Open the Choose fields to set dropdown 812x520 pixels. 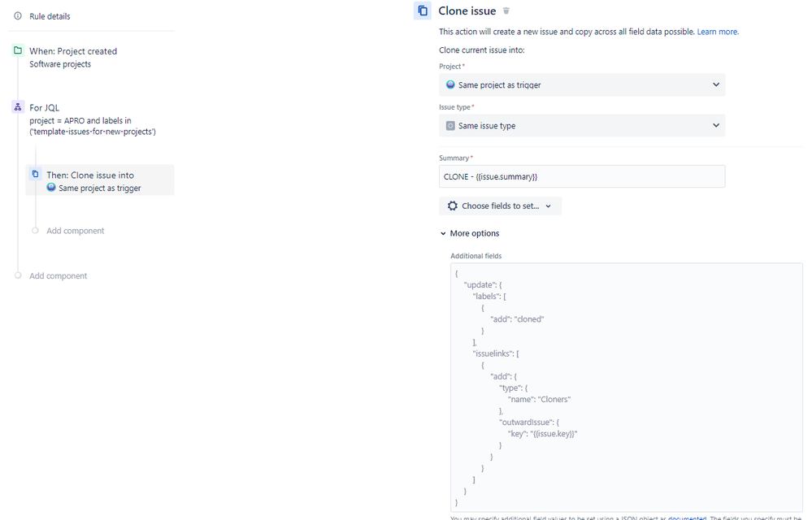pyautogui.click(x=501, y=206)
